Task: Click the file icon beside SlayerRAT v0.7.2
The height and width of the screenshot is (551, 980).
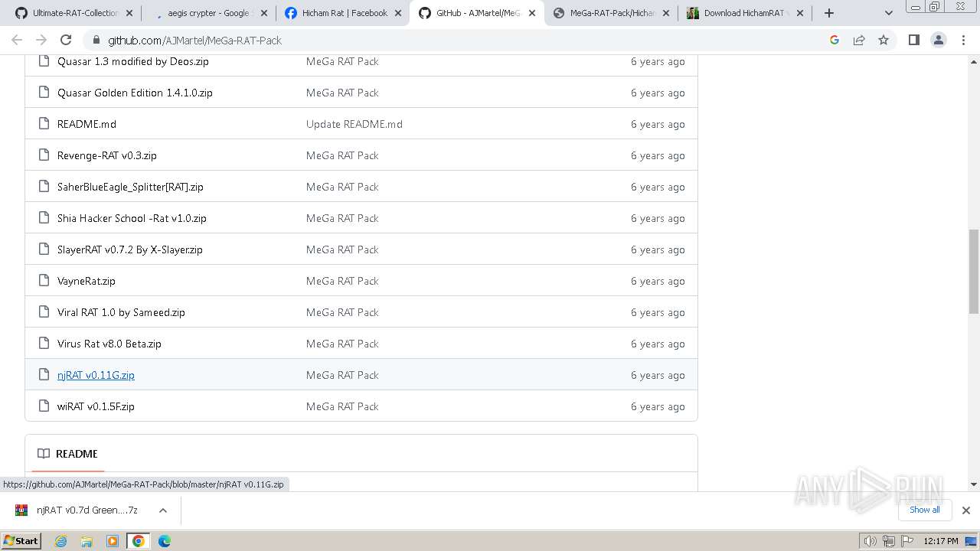Action: point(44,249)
